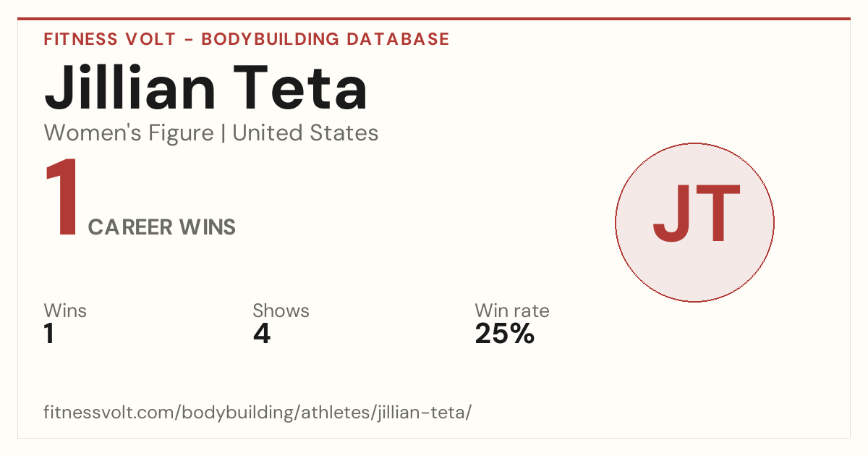Click the United States country label

click(305, 133)
